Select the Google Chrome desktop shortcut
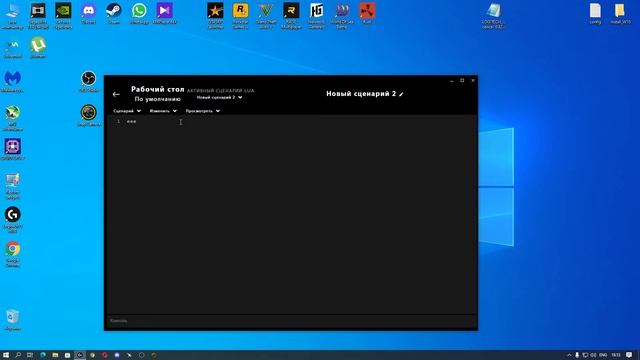This screenshot has width=640, height=360. point(13,254)
